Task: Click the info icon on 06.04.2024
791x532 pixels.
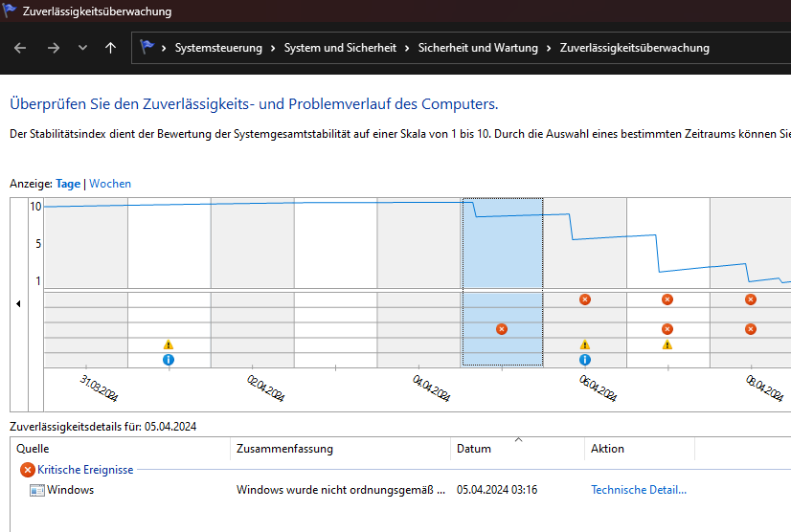Action: coord(585,360)
